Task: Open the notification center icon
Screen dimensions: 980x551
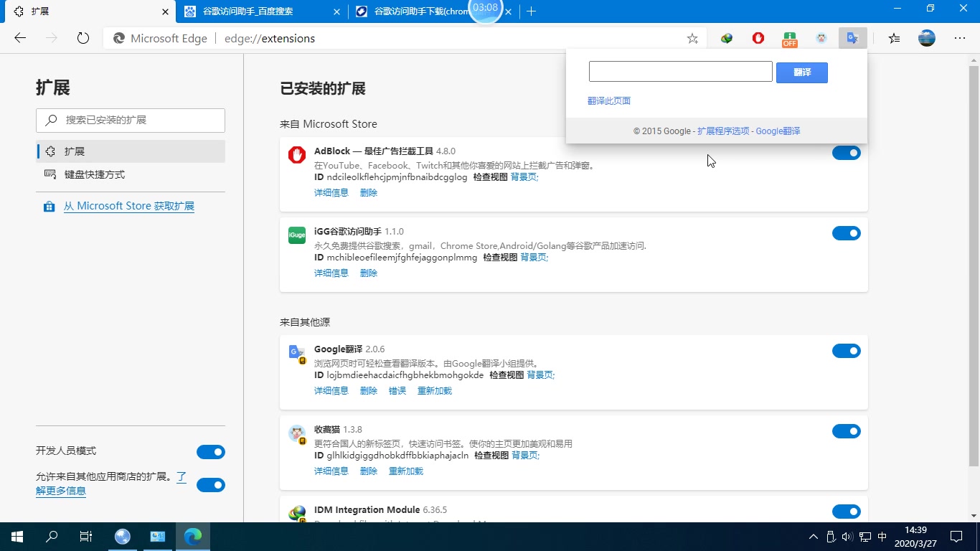Action: click(956, 537)
